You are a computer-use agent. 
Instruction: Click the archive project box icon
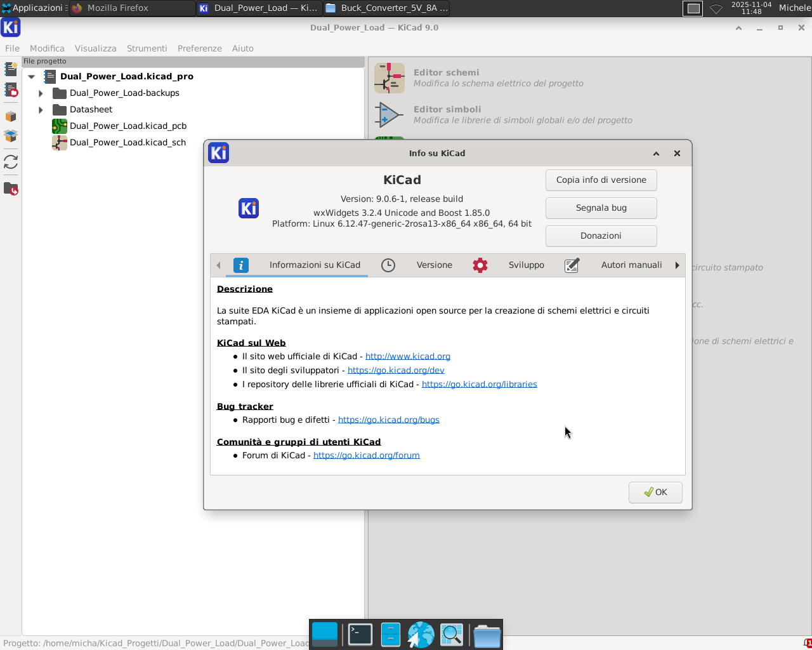pyautogui.click(x=11, y=117)
